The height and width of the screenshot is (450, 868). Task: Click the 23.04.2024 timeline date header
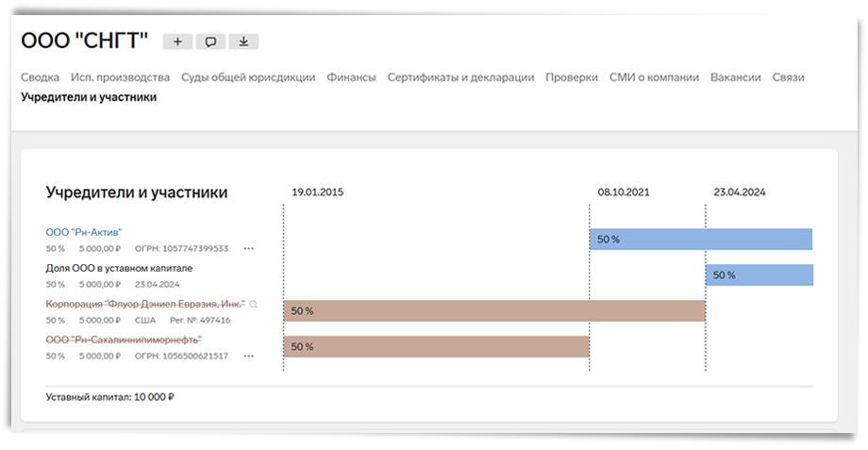coord(740,192)
